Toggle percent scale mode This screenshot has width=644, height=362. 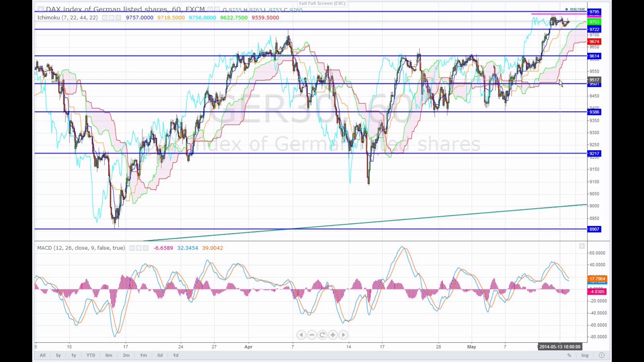coord(569,355)
